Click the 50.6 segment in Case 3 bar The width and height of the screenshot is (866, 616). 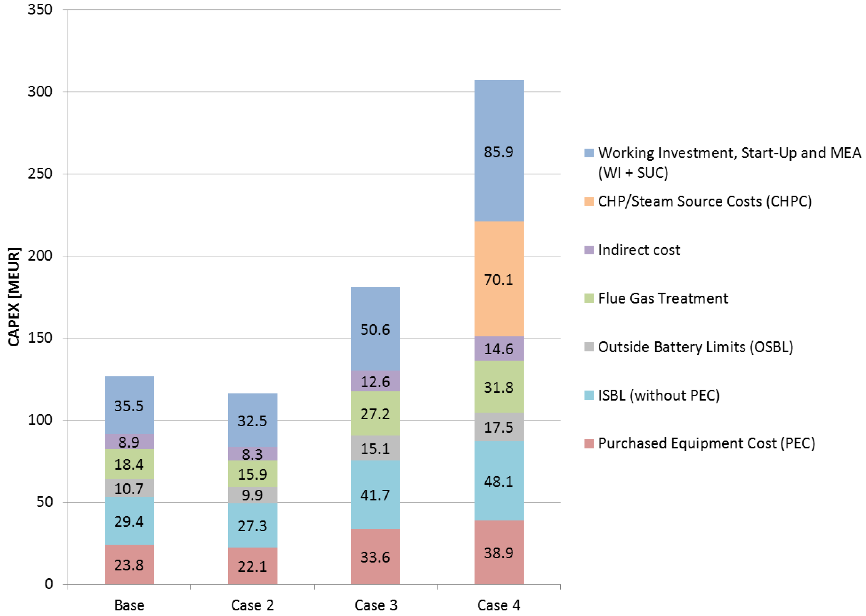coord(375,329)
